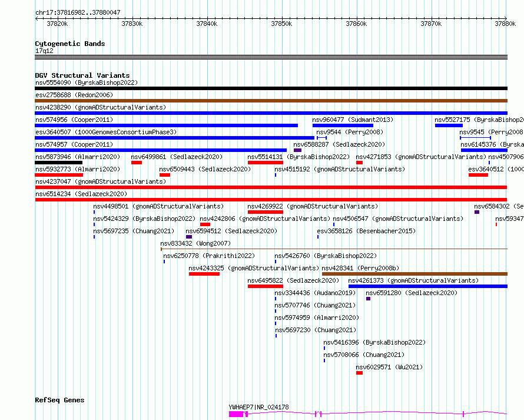
Task: Click the nsv5554090 (ByrskaBishop2022) variant label
Action: (x=87, y=82)
